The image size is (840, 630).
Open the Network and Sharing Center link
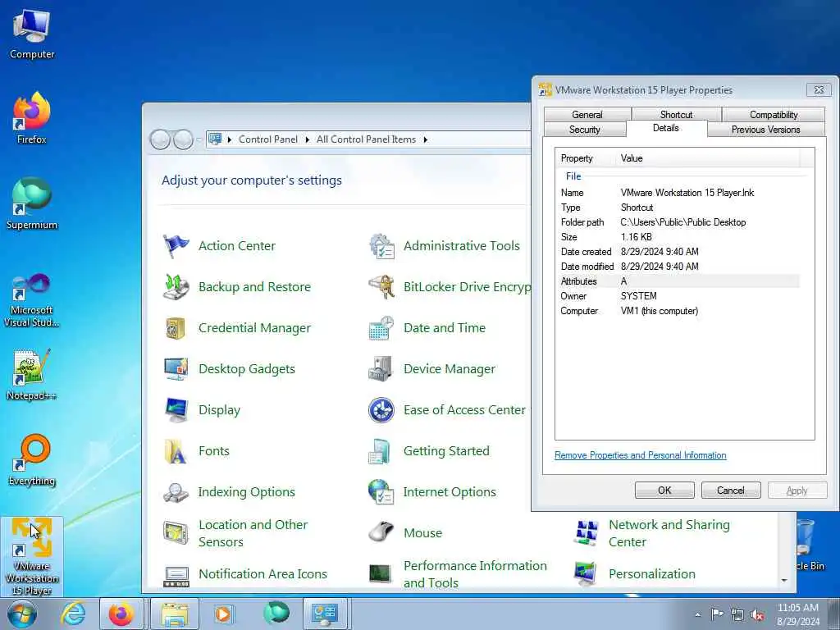coord(669,533)
